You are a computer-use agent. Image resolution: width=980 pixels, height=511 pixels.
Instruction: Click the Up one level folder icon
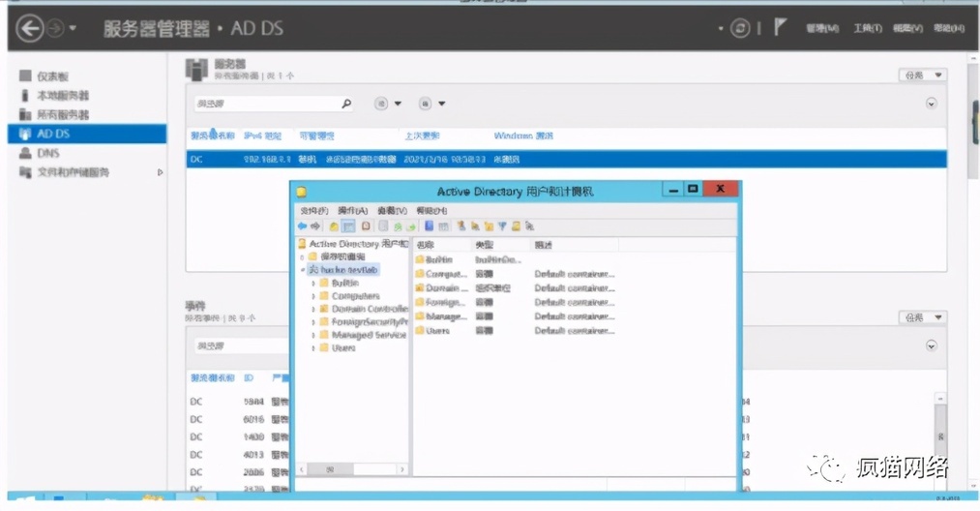334,226
